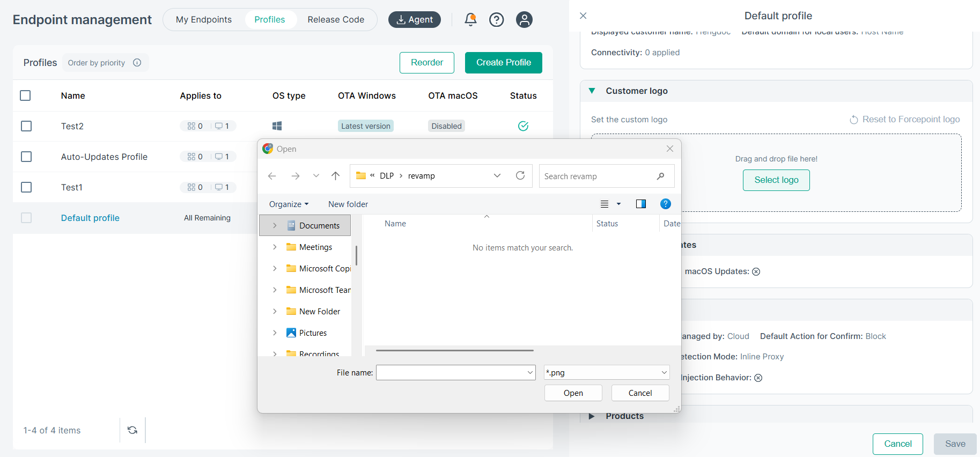Viewport: 980px width, 457px height.
Task: Click the File name input field
Action: (x=451, y=372)
